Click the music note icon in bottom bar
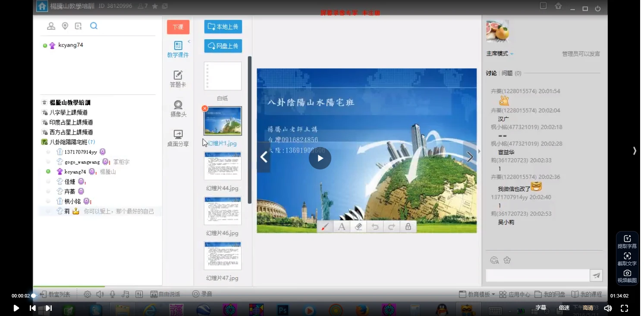Image resolution: width=644 pixels, height=316 pixels. pos(126,294)
